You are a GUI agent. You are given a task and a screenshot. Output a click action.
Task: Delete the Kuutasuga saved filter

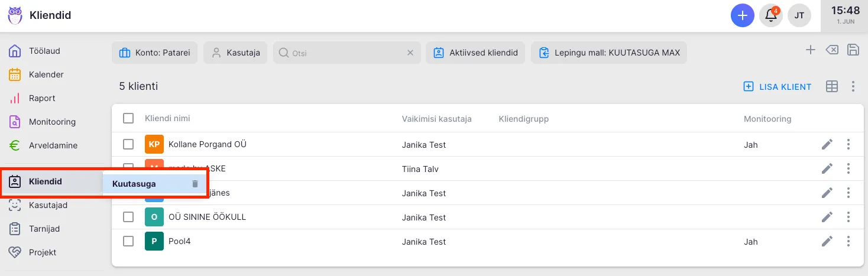pyautogui.click(x=195, y=184)
